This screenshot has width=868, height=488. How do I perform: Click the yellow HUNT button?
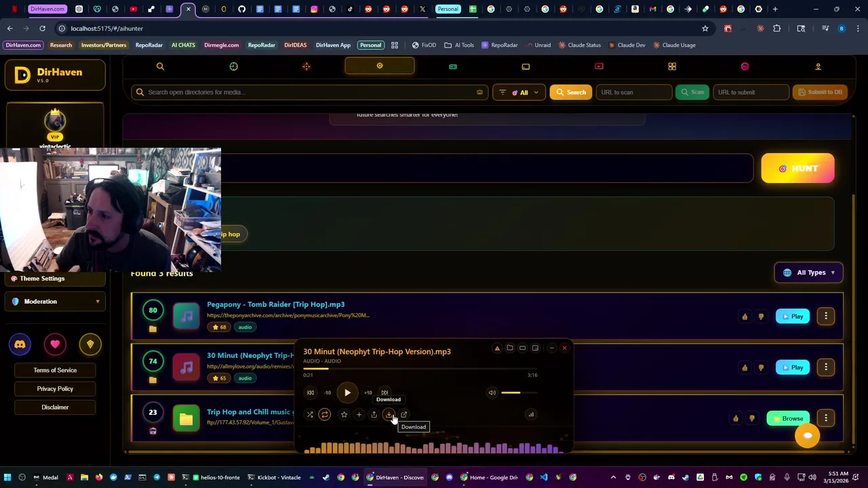(x=797, y=169)
